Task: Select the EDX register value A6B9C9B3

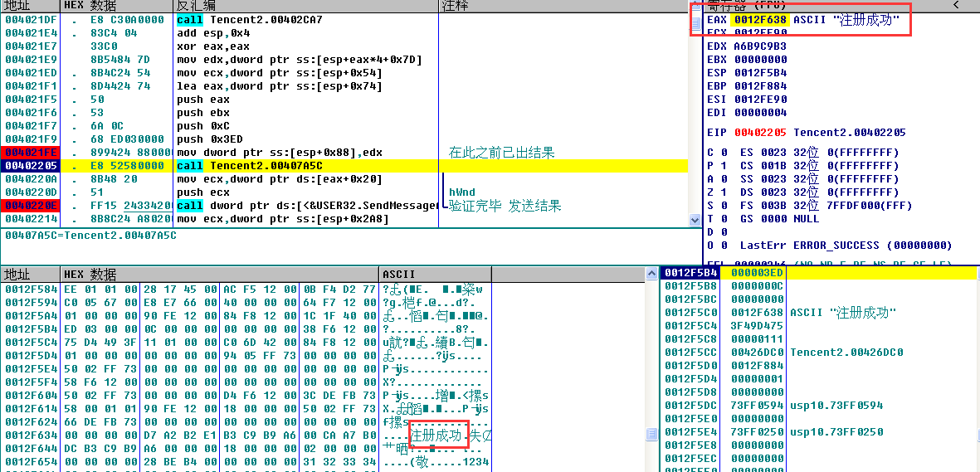Action: 760,46
